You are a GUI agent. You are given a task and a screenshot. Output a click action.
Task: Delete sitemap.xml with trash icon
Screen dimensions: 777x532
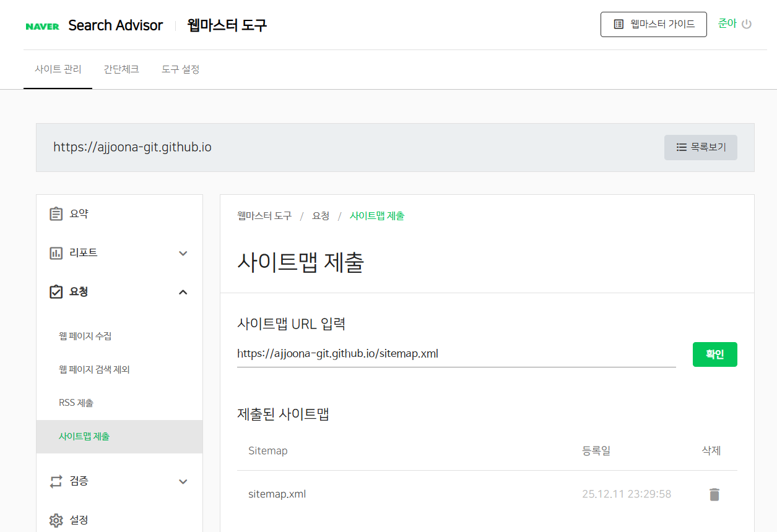714,494
